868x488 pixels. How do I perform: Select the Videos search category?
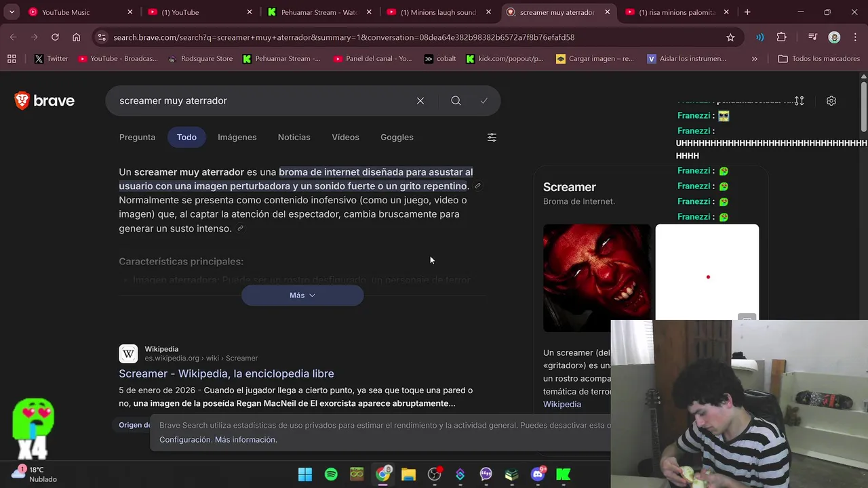[x=345, y=137]
